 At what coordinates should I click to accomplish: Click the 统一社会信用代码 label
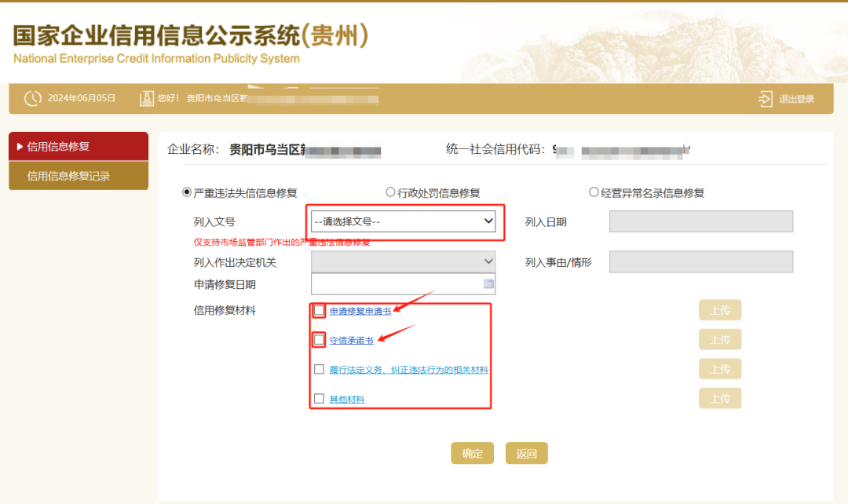[495, 149]
